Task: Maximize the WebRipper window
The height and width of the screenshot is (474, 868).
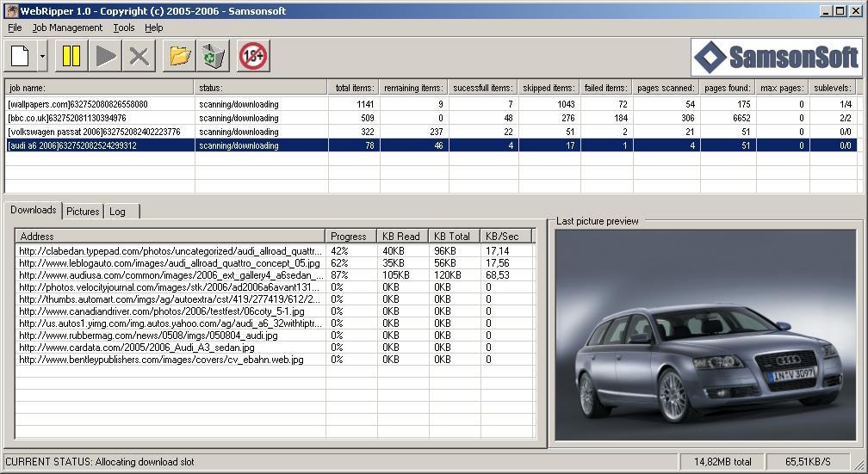Action: (840, 10)
